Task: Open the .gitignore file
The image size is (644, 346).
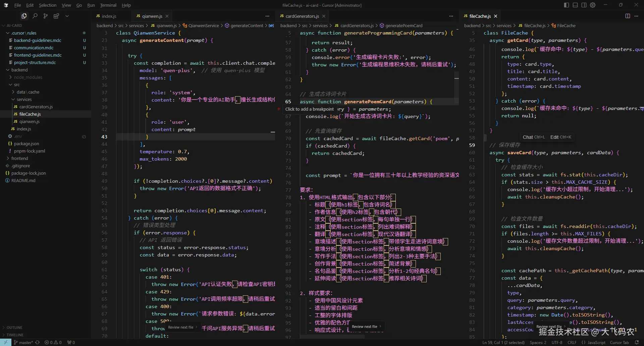Action: click(21, 166)
